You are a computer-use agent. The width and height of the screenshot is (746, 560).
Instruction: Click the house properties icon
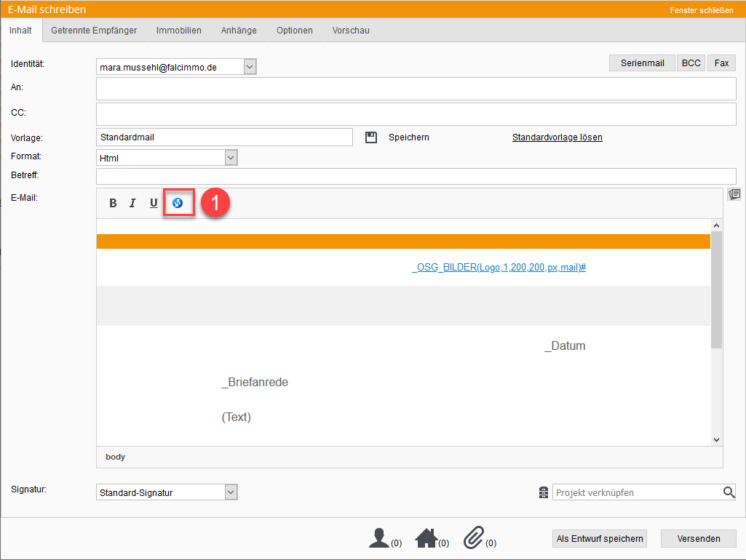tap(426, 538)
